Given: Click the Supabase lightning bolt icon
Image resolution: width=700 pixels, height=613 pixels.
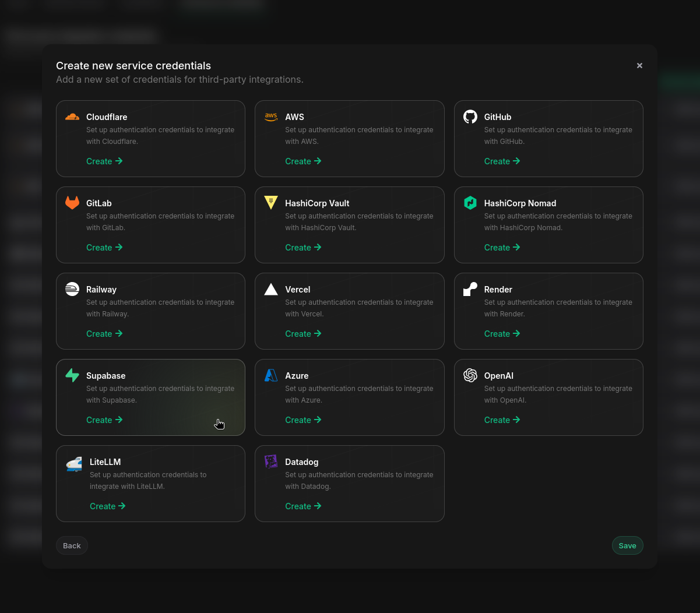Looking at the screenshot, I should pyautogui.click(x=72, y=375).
